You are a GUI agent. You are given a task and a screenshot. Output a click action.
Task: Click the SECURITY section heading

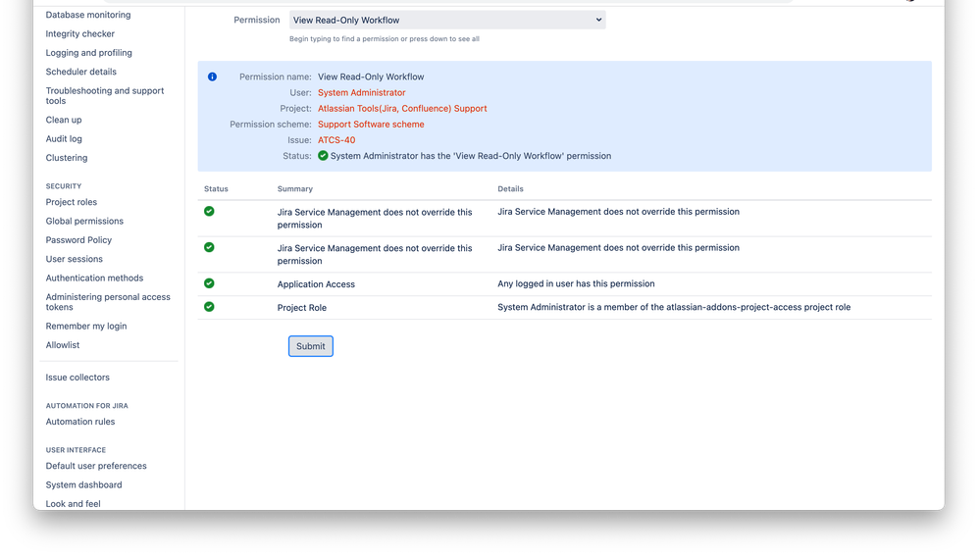click(64, 186)
